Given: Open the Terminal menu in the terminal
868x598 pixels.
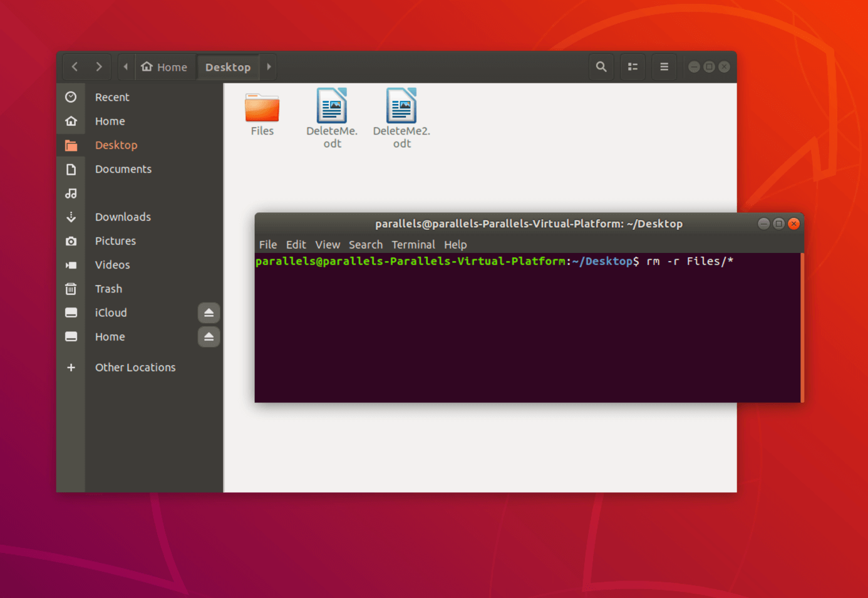Looking at the screenshot, I should click(413, 244).
